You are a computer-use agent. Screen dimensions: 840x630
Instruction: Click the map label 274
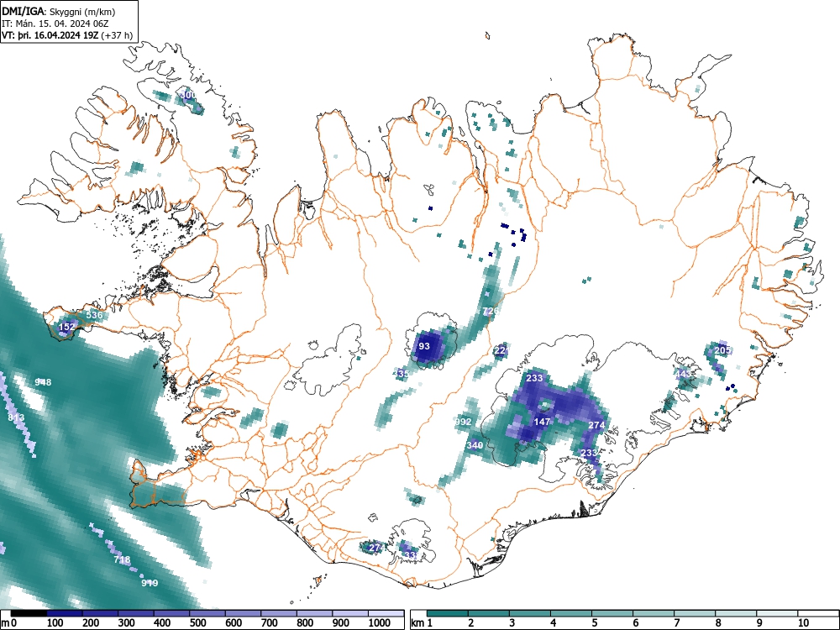(x=596, y=425)
